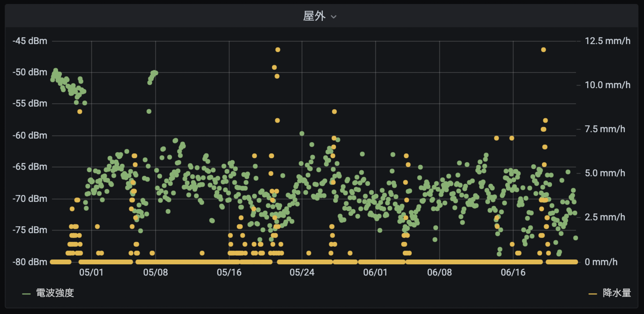Click the 05/08 date label

pos(156,272)
